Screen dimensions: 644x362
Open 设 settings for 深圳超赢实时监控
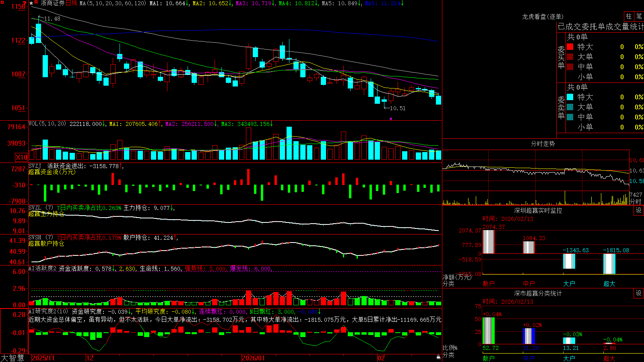639,210
